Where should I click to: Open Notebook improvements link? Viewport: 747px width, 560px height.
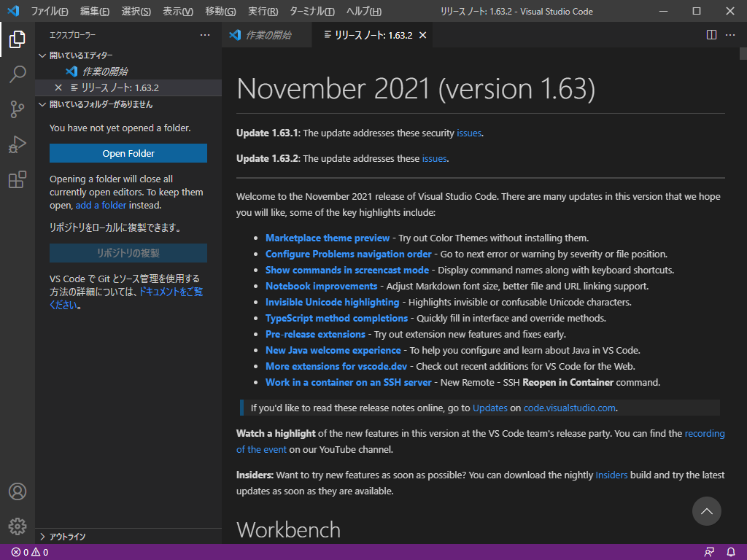(x=321, y=286)
